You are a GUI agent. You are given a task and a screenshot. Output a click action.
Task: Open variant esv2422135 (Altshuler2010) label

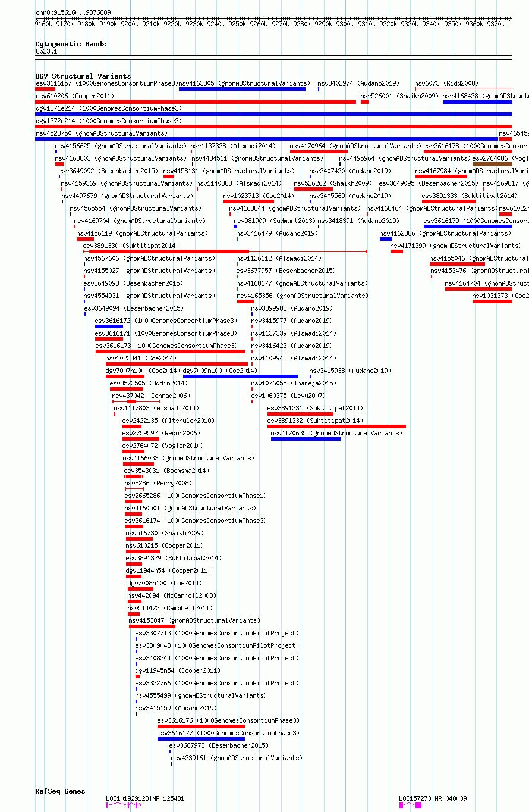pos(168,421)
